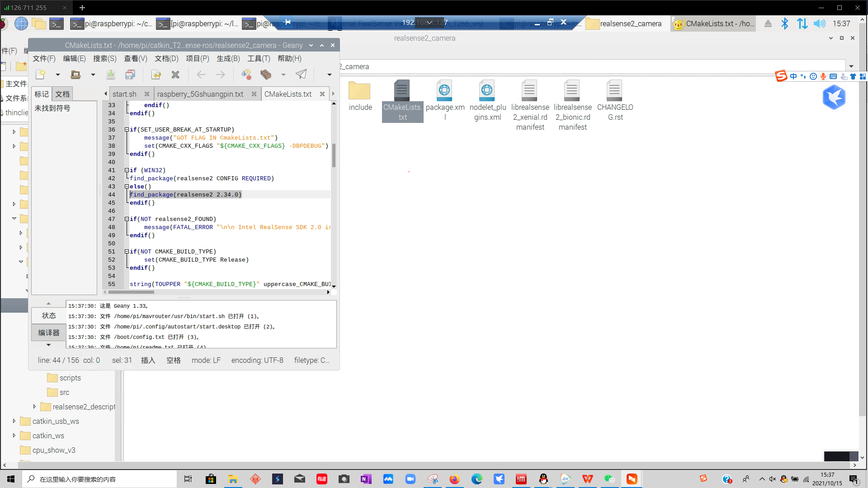Open the 文档 sidebar tab
Screen dimensions: 868x488
click(62, 94)
